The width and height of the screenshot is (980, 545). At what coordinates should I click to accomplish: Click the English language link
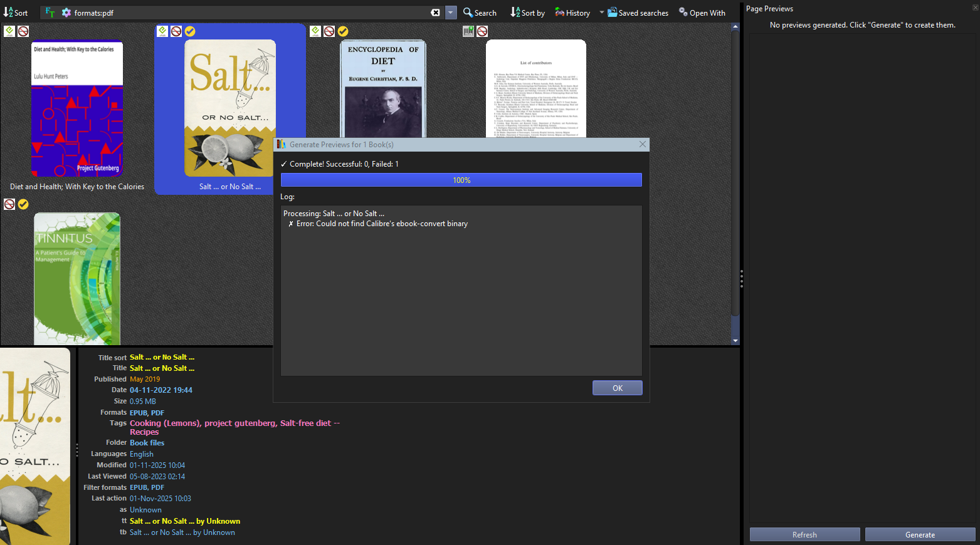tap(142, 454)
